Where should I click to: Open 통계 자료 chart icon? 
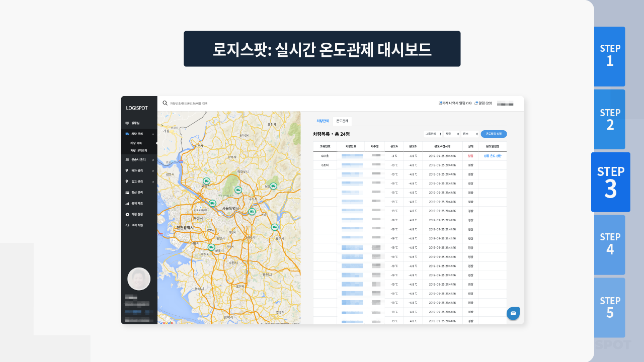(127, 204)
